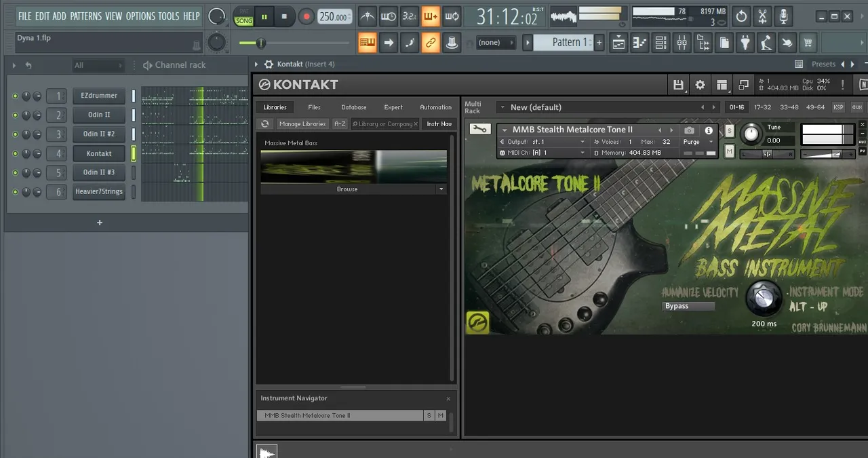Switch to Kontakt Automation tab
868x458 pixels.
click(435, 107)
